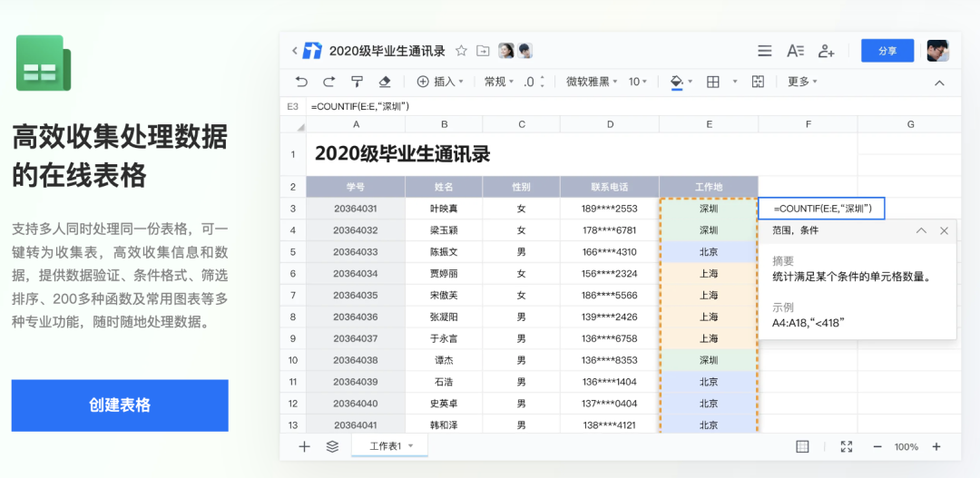This screenshot has height=478, width=980.
Task: Click cell 20364033
Action: (x=356, y=252)
